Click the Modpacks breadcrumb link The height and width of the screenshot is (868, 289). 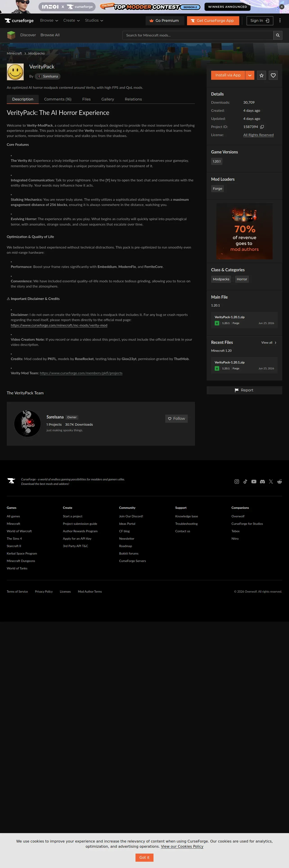[x=36, y=54]
